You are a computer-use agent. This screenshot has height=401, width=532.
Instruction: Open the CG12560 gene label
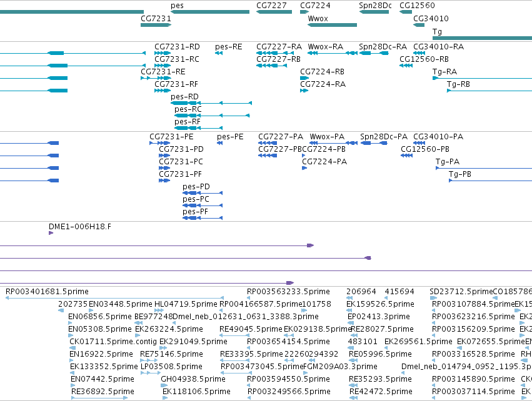[x=417, y=6]
